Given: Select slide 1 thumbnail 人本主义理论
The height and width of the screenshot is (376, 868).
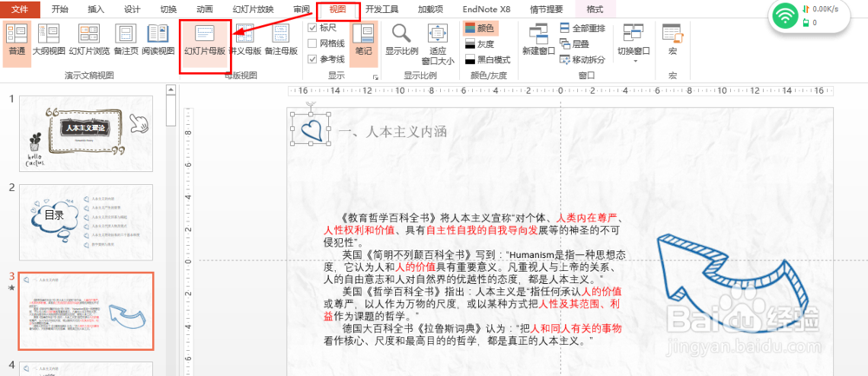Looking at the screenshot, I should coord(86,133).
